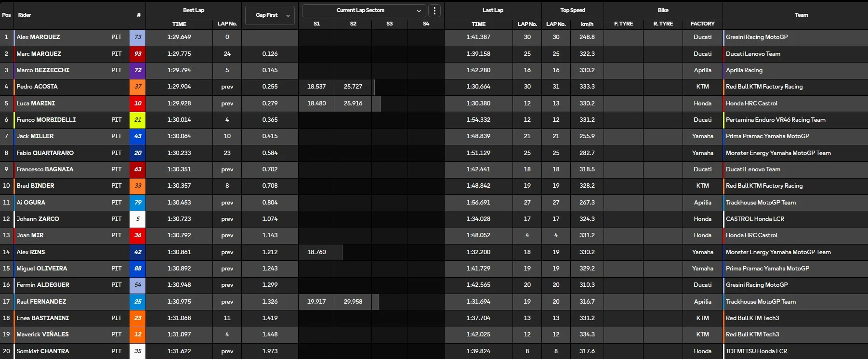Click the Pos column header

(x=6, y=15)
